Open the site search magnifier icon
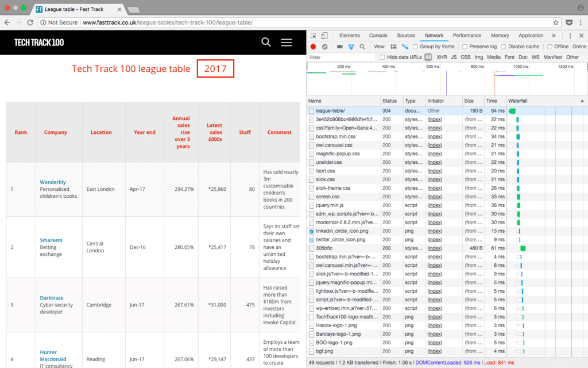The image size is (588, 368). point(266,42)
